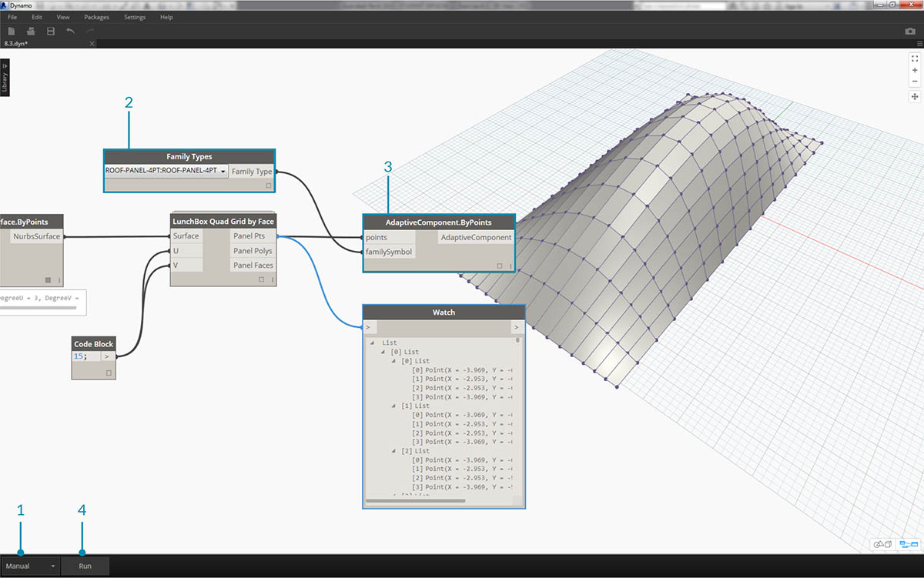
Task: Undo the last action
Action: point(71,32)
